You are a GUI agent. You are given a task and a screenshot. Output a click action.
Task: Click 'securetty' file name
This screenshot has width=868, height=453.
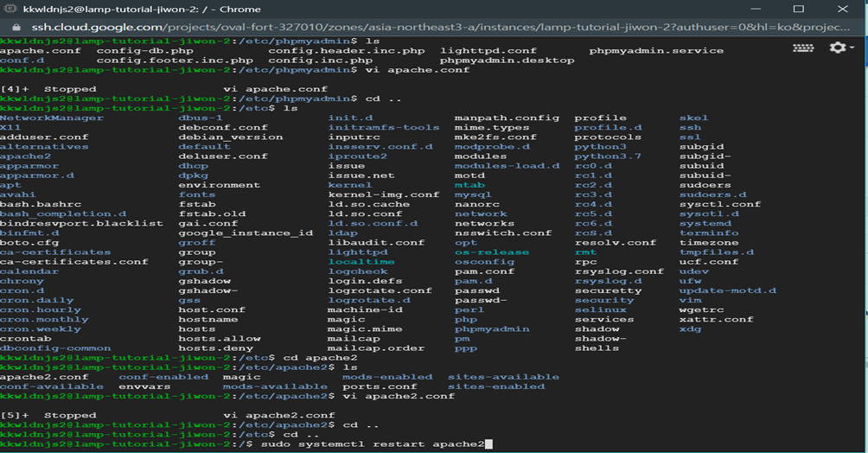click(x=608, y=290)
